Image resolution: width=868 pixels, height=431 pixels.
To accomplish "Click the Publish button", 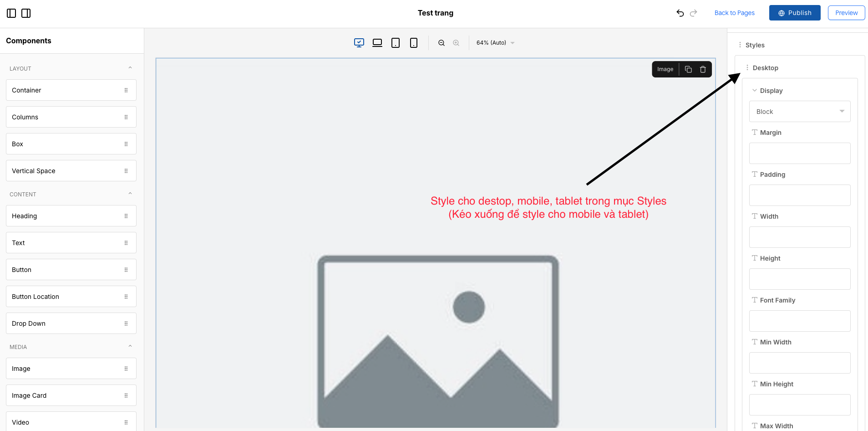I will (x=794, y=13).
